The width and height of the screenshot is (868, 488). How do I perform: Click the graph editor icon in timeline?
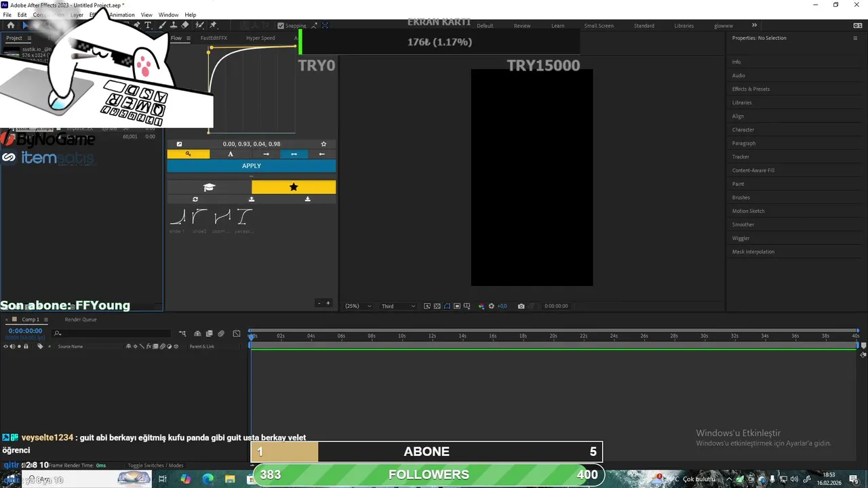(237, 333)
